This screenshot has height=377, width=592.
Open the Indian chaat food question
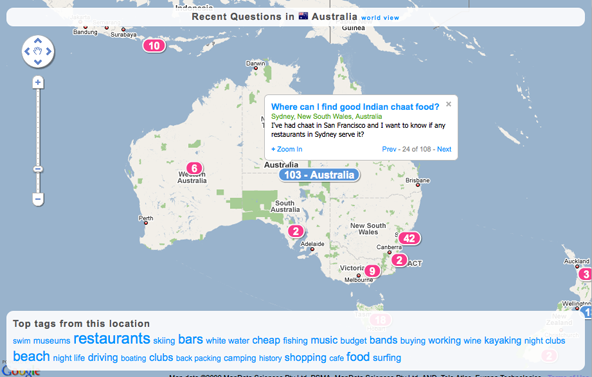355,107
